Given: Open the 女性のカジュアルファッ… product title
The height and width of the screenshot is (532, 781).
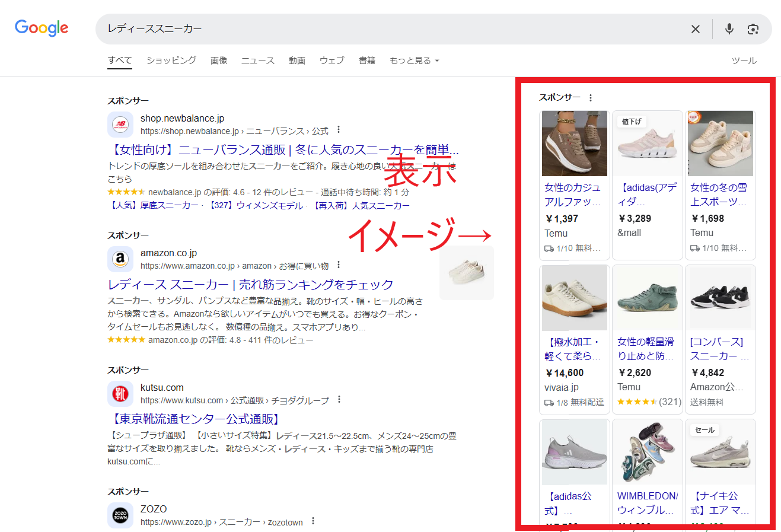Looking at the screenshot, I should point(573,195).
